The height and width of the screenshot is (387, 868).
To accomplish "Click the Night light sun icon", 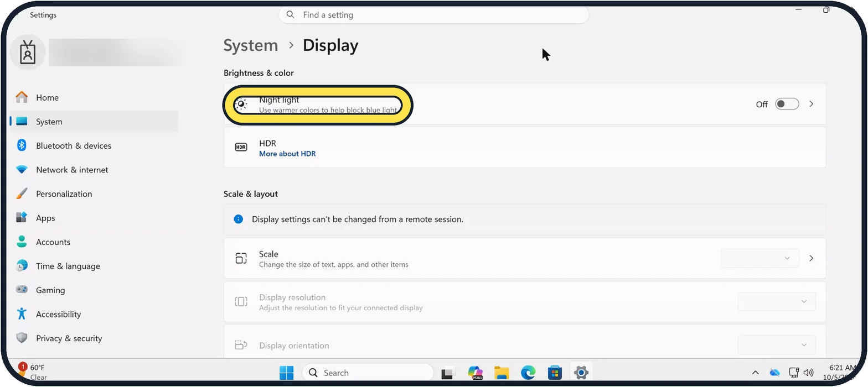I will coord(241,104).
